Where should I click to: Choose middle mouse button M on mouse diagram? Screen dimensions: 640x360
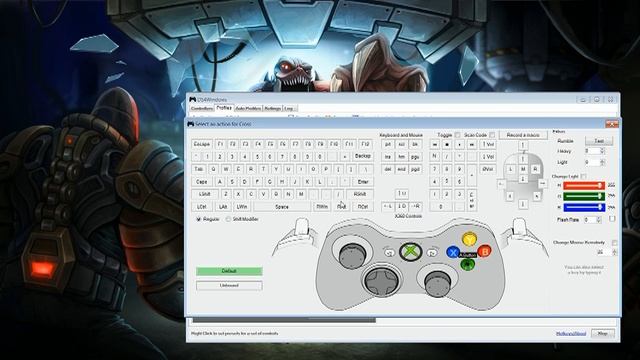pyautogui.click(x=523, y=169)
